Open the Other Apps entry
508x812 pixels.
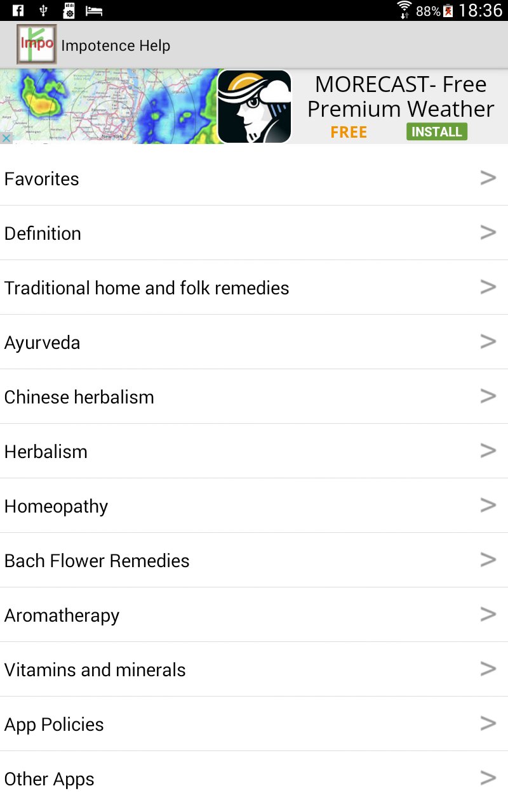[x=254, y=778]
